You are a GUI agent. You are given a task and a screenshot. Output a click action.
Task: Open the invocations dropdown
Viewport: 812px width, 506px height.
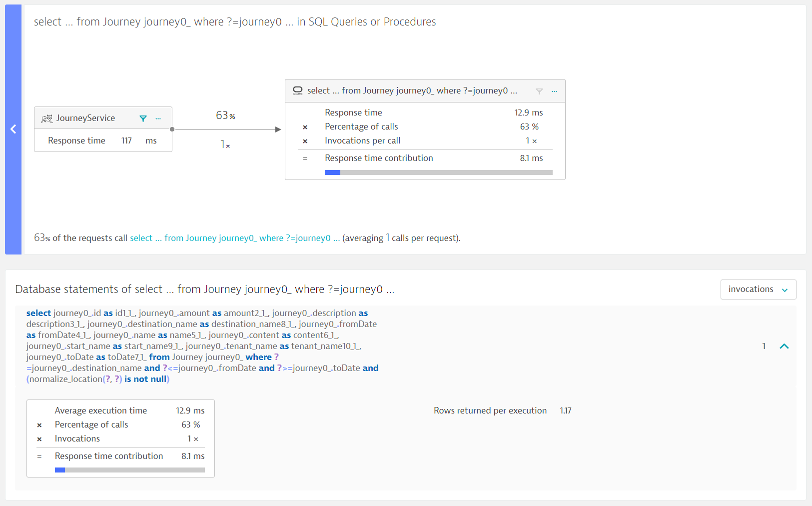758,289
